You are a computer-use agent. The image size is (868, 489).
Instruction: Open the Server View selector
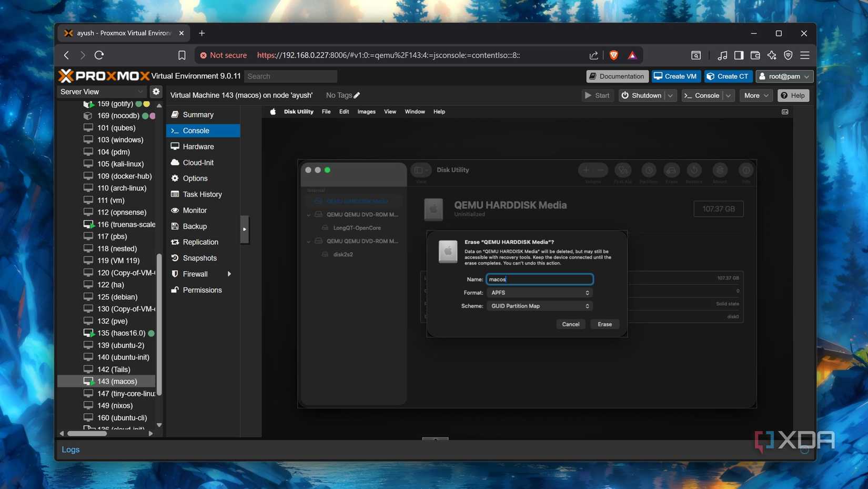pyautogui.click(x=102, y=92)
